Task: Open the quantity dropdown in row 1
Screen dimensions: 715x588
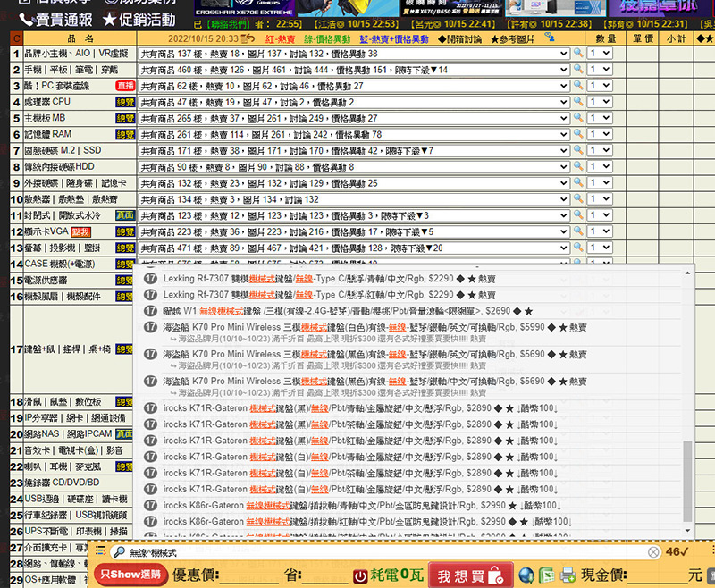Action: 599,53
